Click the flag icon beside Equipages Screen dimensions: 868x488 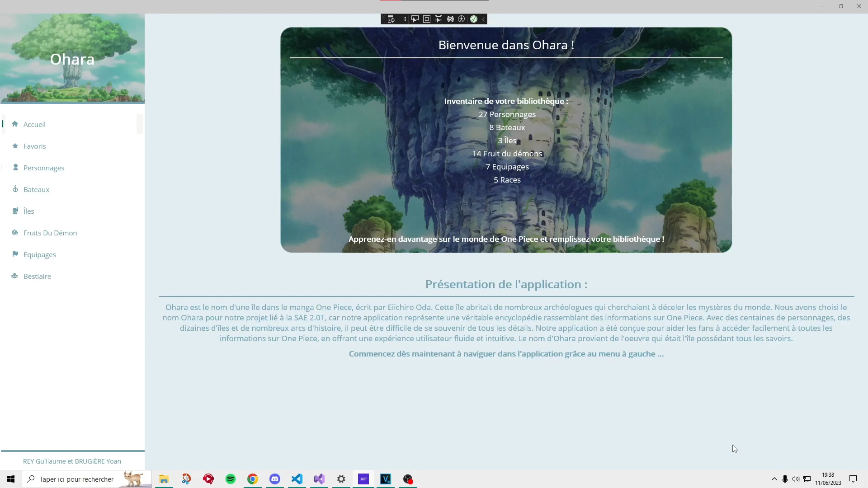coord(15,254)
